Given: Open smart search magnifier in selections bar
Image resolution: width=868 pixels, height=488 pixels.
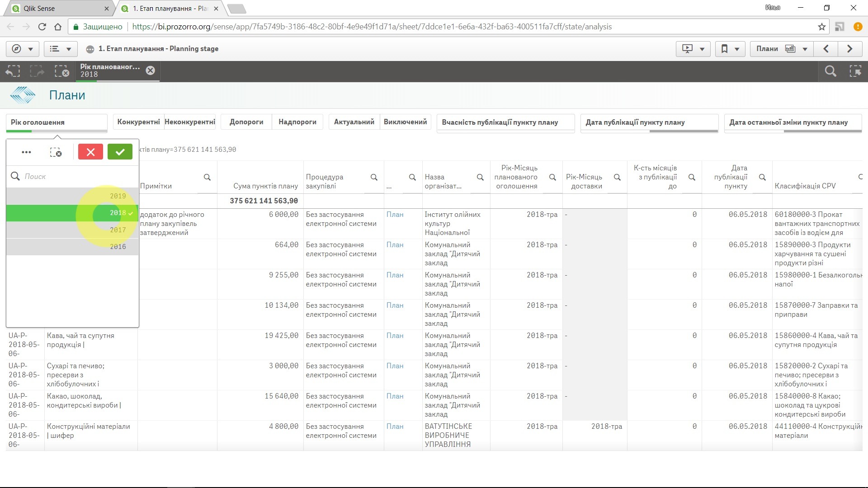Looking at the screenshot, I should [830, 71].
